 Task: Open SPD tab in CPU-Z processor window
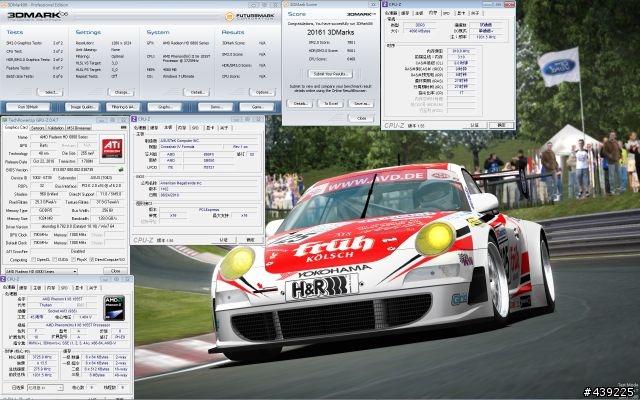coord(64,288)
